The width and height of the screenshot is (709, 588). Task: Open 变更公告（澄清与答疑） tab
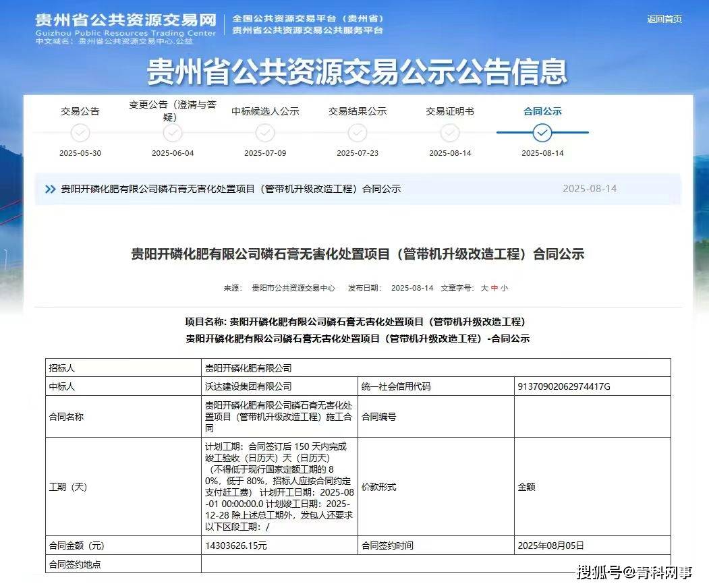173,111
